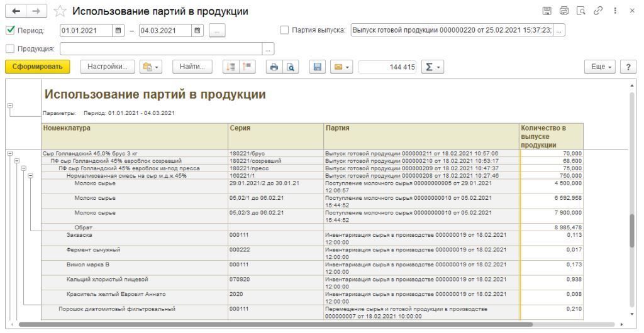Collapse ПФ сыр Голландский евроблок созревший row
The image size is (644, 333).
tap(17, 161)
